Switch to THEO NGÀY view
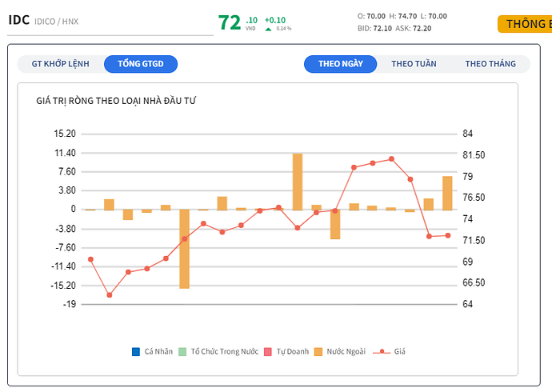The image size is (552, 392). pyautogui.click(x=340, y=64)
